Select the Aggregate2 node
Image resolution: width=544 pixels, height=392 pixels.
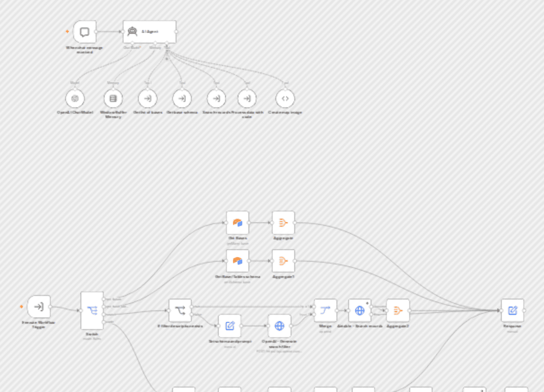coord(398,310)
